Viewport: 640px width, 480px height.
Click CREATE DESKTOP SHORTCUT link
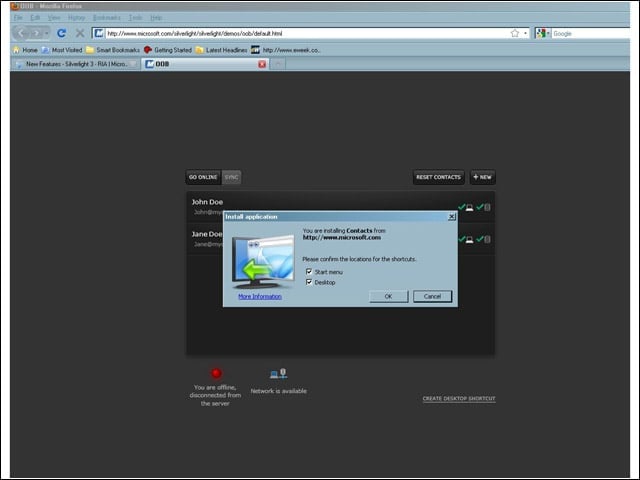pyautogui.click(x=459, y=398)
